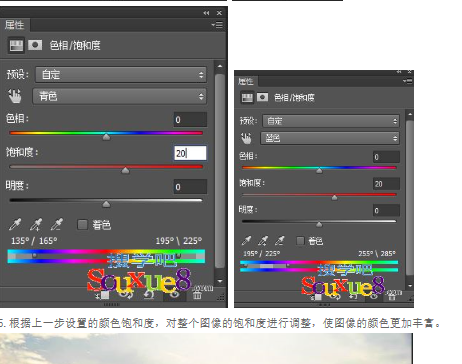Click the 明度 value field in right panel
Screen dimensions: 462x364
[386, 211]
